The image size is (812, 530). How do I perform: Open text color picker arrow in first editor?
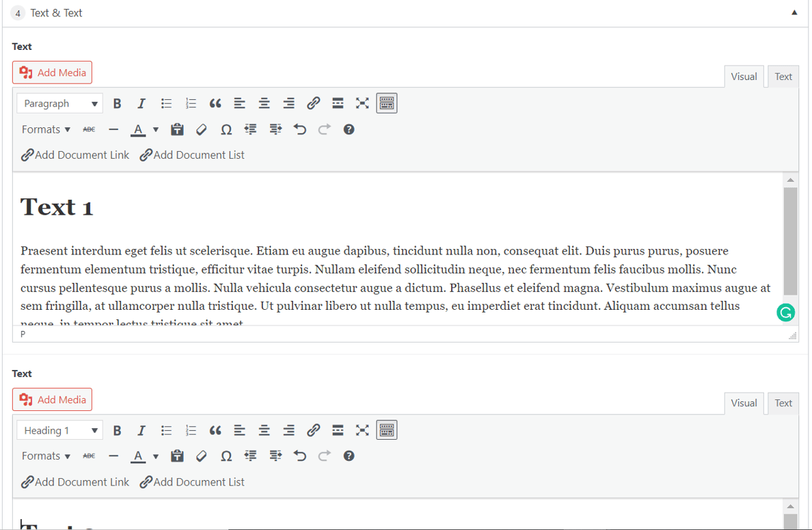(155, 129)
